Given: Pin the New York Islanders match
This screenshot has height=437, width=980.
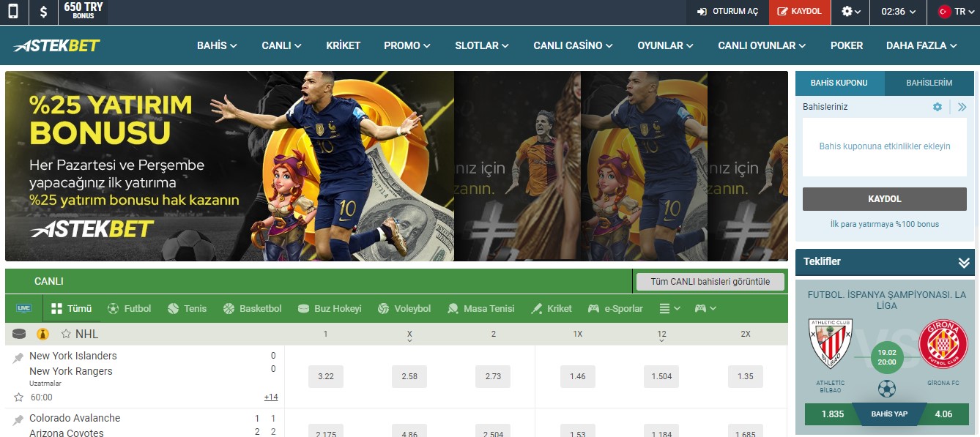Looking at the screenshot, I should [18, 357].
